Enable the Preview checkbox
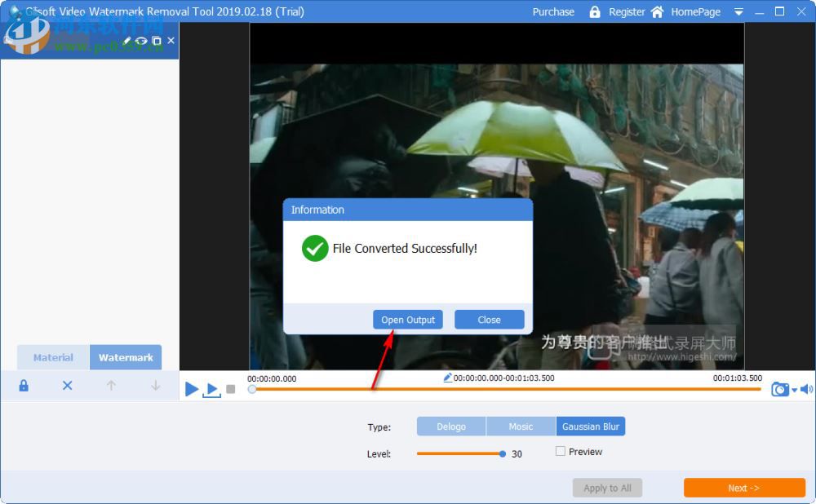 click(x=561, y=451)
